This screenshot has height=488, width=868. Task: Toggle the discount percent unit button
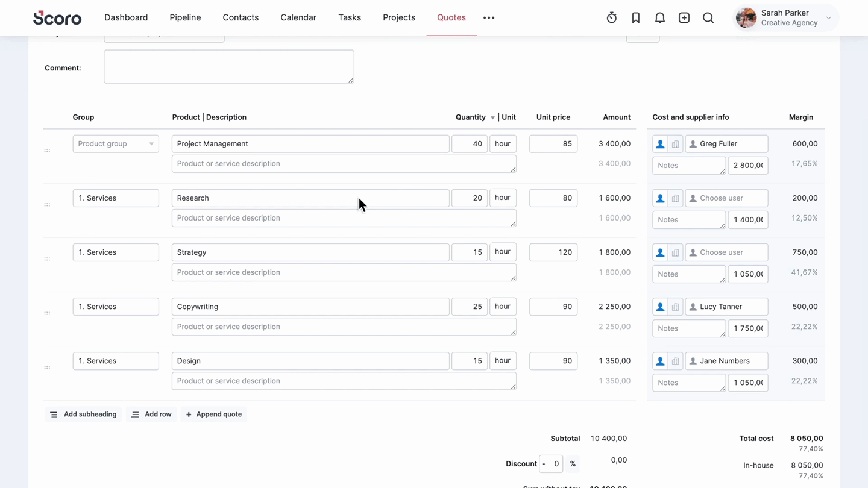[573, 464]
